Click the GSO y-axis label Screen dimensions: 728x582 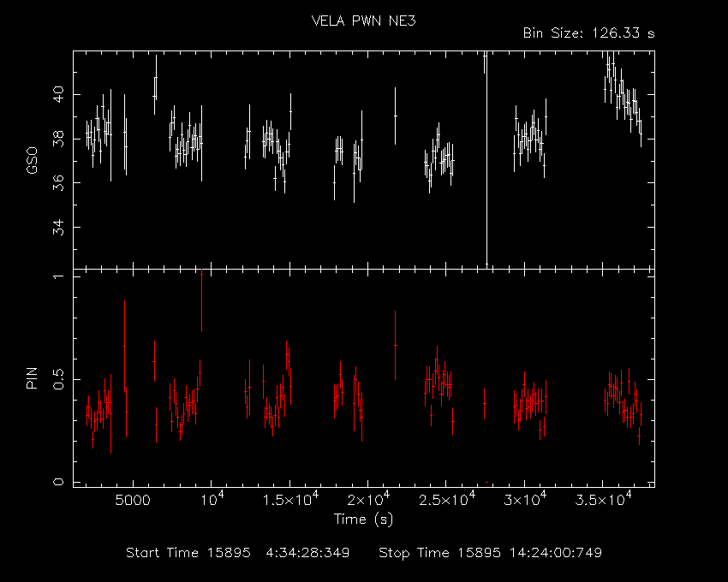tap(32, 160)
